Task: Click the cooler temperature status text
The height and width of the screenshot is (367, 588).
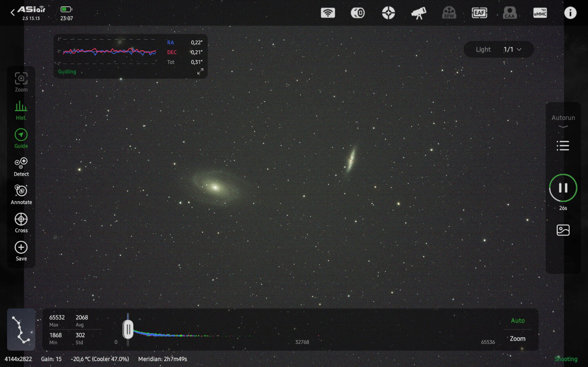Action: (100, 359)
